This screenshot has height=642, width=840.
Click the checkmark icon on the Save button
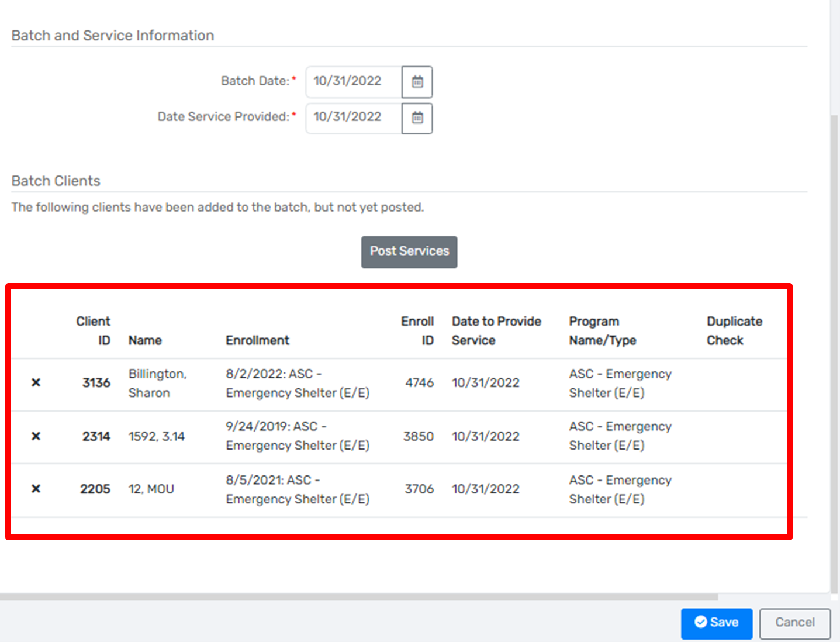click(x=701, y=623)
